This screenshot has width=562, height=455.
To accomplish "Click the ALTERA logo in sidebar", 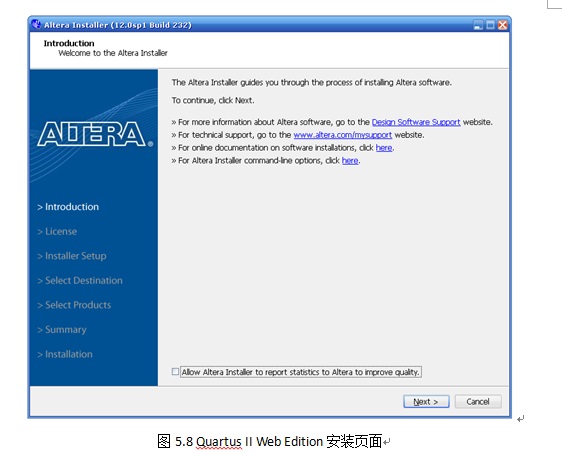I will 95,134.
